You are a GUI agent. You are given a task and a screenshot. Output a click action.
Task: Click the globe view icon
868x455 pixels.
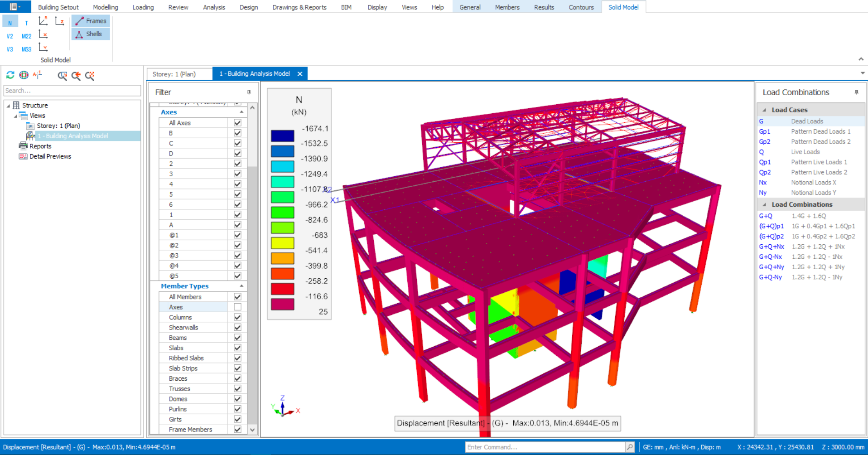[x=24, y=75]
